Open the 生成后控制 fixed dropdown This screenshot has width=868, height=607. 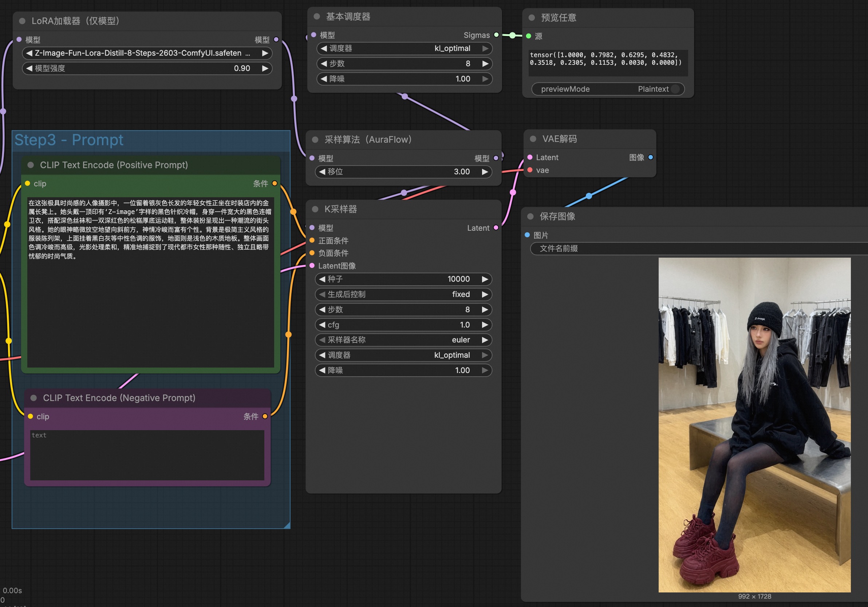point(403,294)
